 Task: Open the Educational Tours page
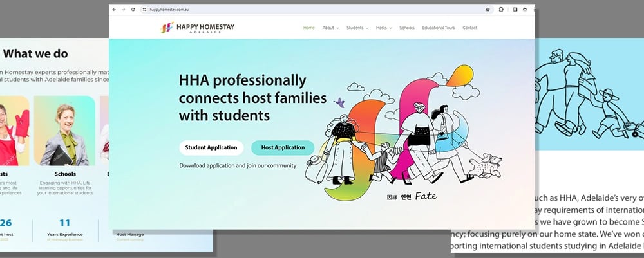[439, 28]
